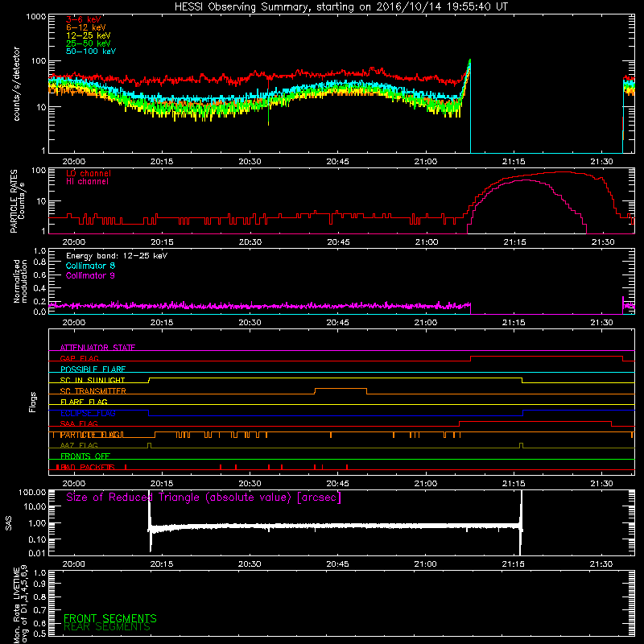644x644 pixels.
Task: Select the SC TRANSMITTER flag label
Action: click(93, 390)
